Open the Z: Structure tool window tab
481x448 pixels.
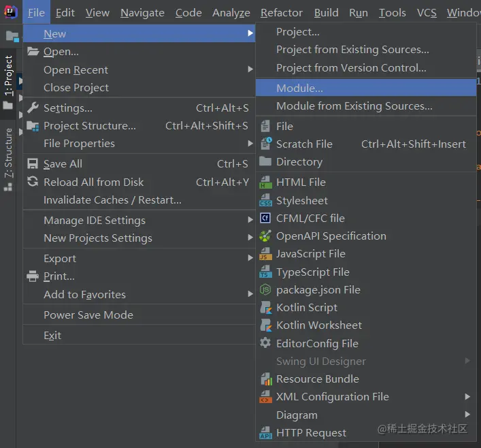(8, 159)
